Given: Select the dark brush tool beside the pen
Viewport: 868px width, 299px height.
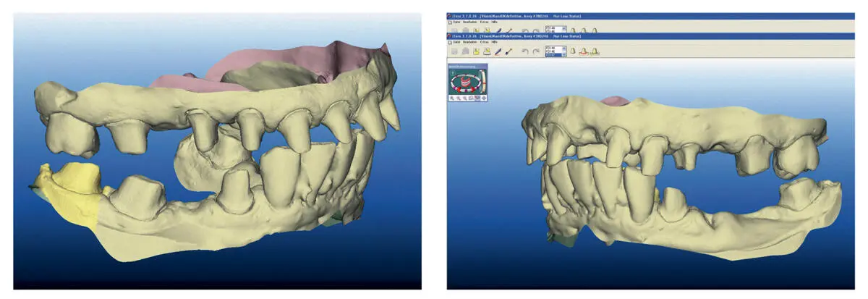Looking at the screenshot, I should coord(509,51).
